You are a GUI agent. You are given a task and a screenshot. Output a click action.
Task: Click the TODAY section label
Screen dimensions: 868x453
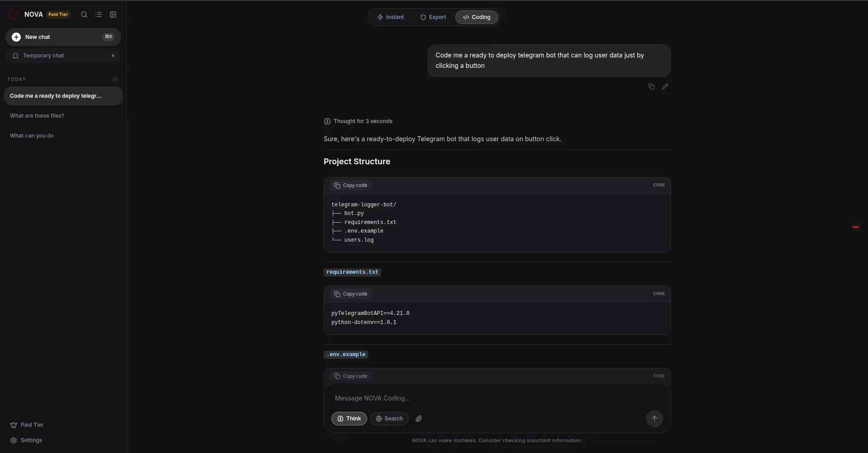17,79
